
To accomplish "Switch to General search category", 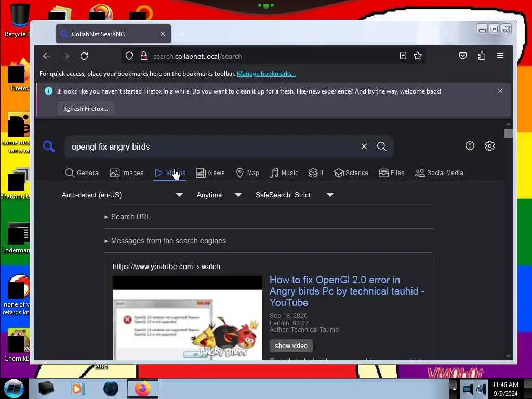I will click(x=83, y=172).
